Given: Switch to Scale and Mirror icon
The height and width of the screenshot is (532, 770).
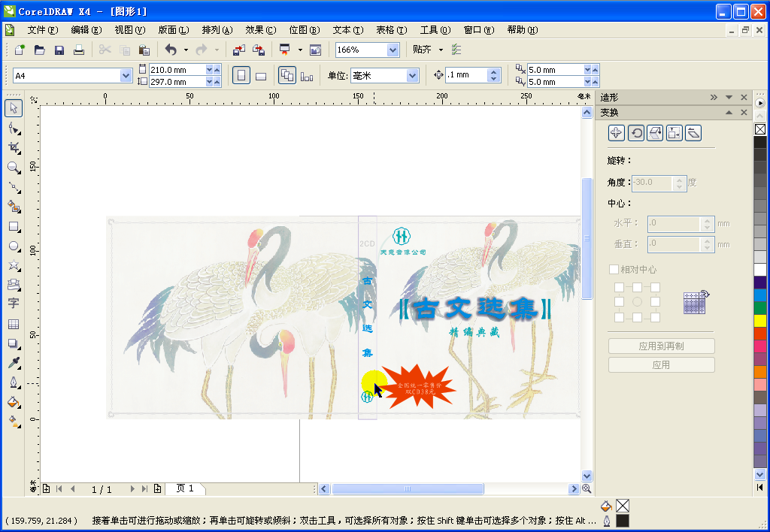Looking at the screenshot, I should (x=655, y=133).
